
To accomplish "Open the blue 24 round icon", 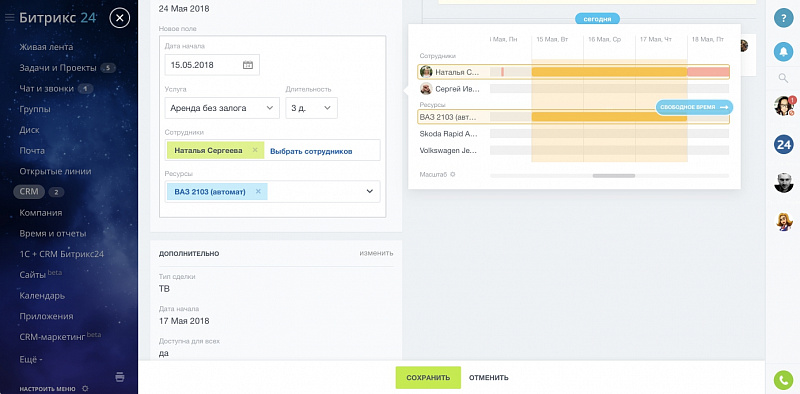I will tap(783, 144).
